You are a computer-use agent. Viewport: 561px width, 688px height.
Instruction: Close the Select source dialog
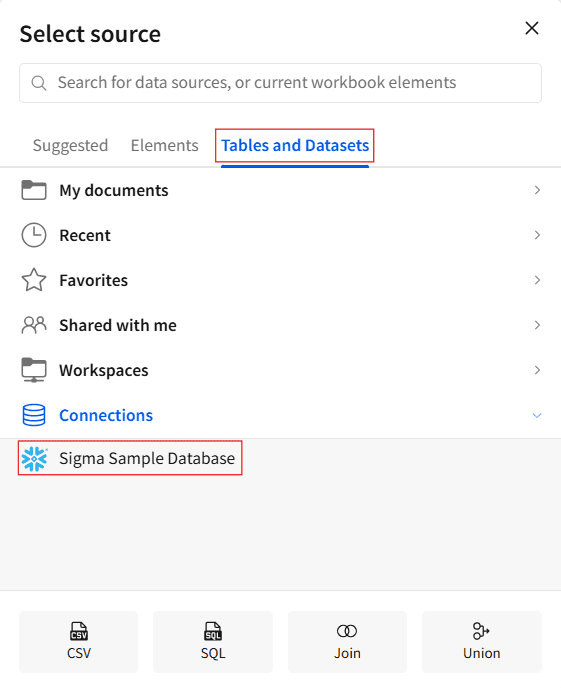tap(532, 28)
